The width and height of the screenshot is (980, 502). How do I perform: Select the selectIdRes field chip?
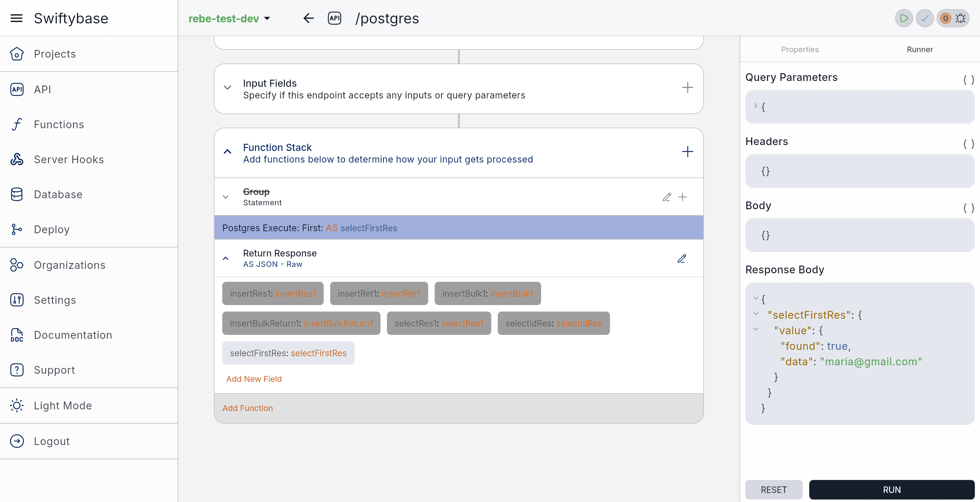(x=554, y=323)
